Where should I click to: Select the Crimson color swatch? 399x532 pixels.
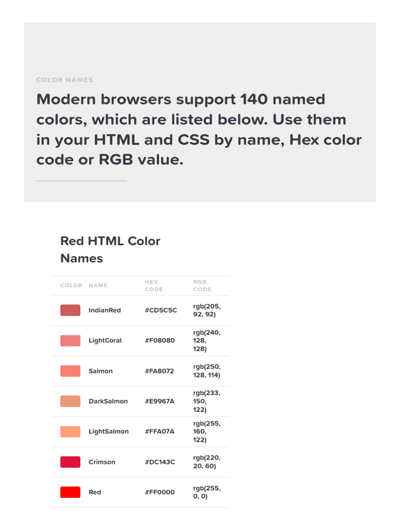coord(70,462)
